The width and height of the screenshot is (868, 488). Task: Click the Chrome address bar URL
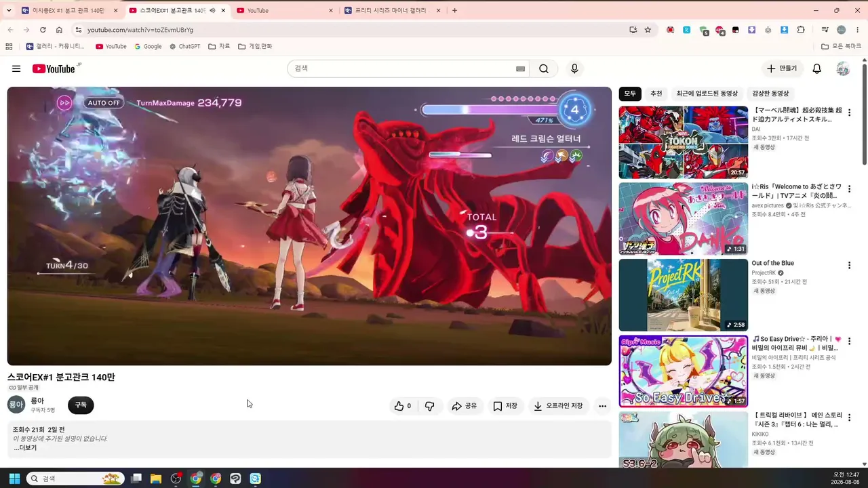(x=140, y=30)
